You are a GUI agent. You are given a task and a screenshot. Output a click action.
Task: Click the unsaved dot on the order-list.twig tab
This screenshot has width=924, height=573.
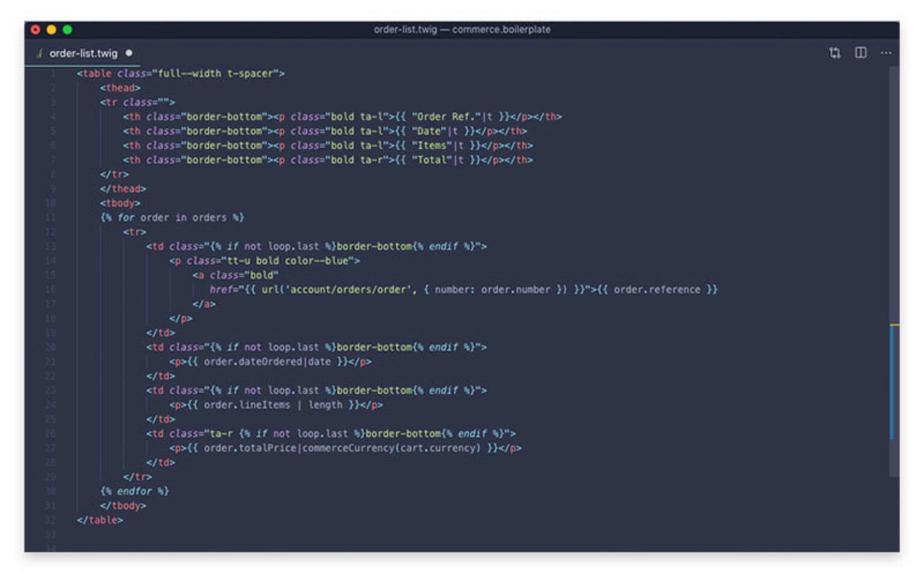(x=129, y=53)
